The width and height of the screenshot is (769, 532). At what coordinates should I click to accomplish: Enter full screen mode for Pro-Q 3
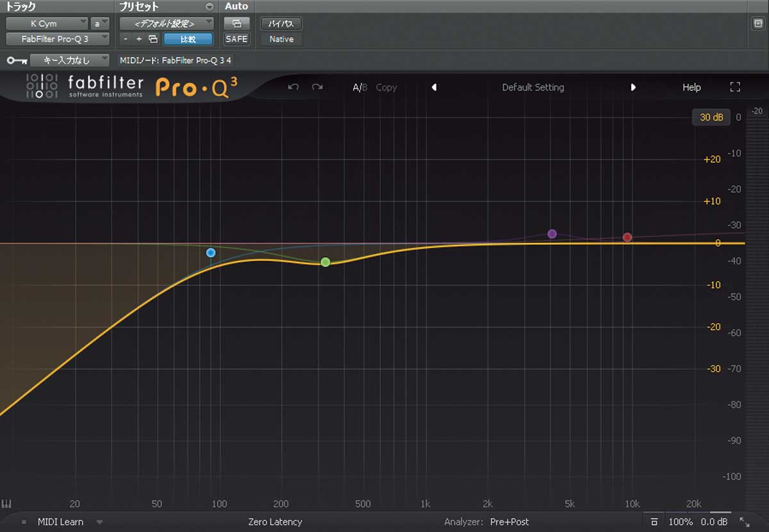735,87
